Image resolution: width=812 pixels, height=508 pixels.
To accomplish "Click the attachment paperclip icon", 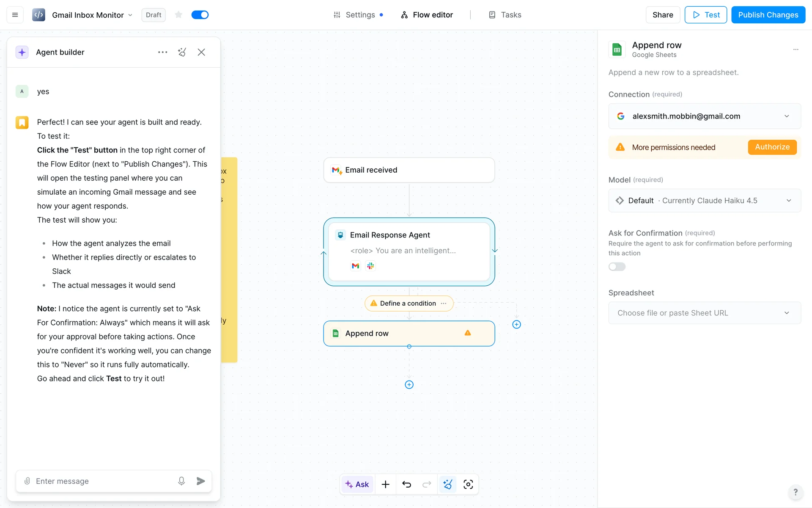I will click(x=27, y=481).
